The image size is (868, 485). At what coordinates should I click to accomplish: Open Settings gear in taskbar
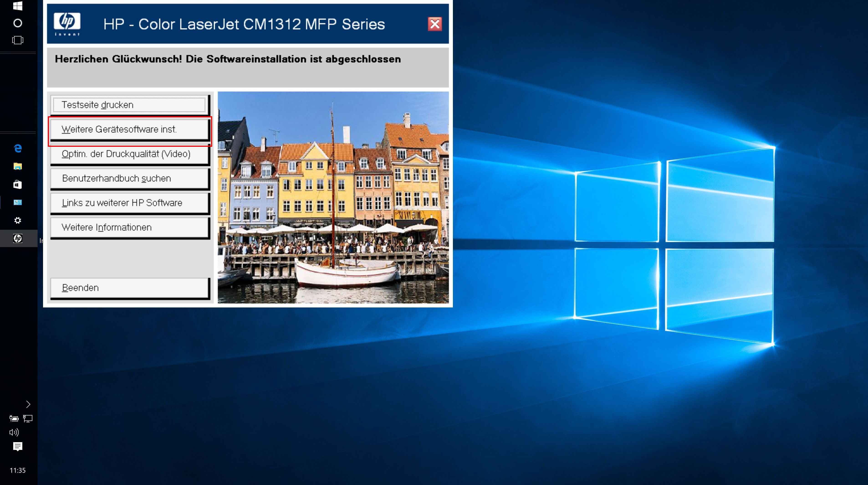click(18, 220)
